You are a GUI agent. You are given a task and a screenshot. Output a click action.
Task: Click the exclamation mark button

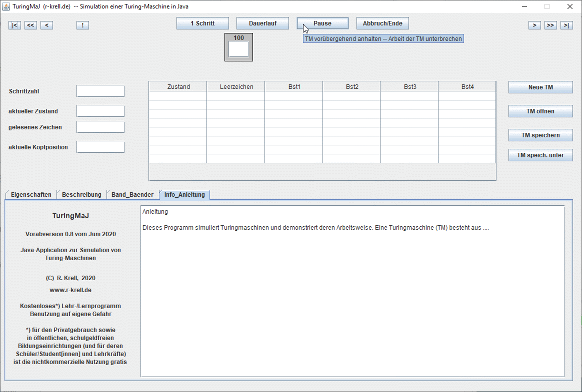pyautogui.click(x=82, y=25)
